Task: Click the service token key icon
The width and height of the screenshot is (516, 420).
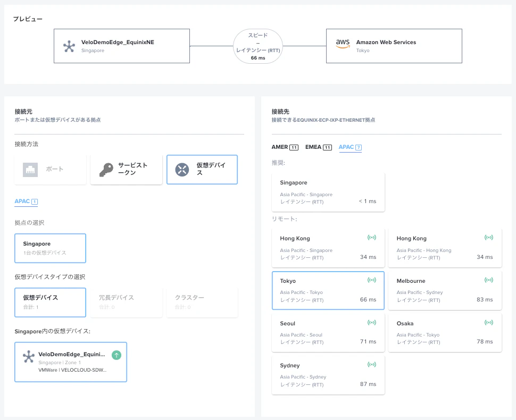Action: coord(106,170)
